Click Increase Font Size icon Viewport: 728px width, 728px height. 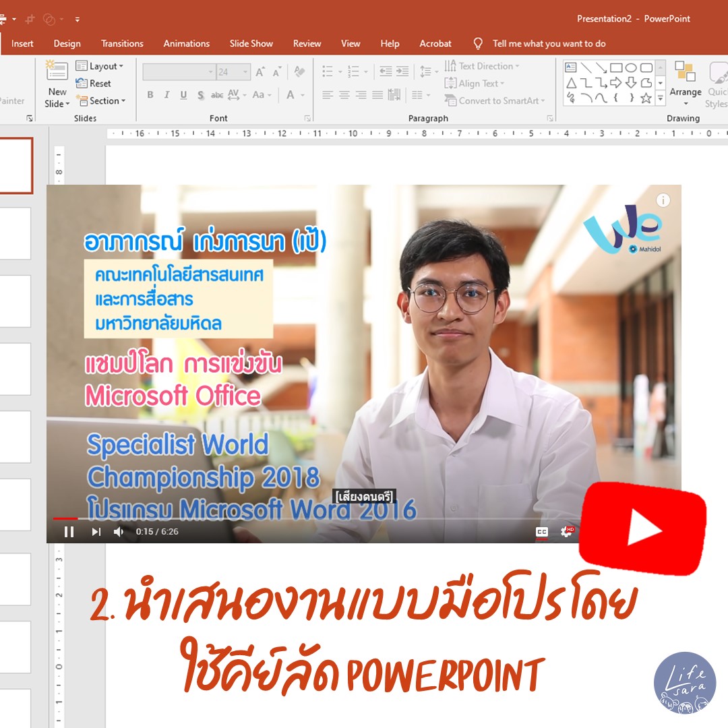(x=260, y=71)
